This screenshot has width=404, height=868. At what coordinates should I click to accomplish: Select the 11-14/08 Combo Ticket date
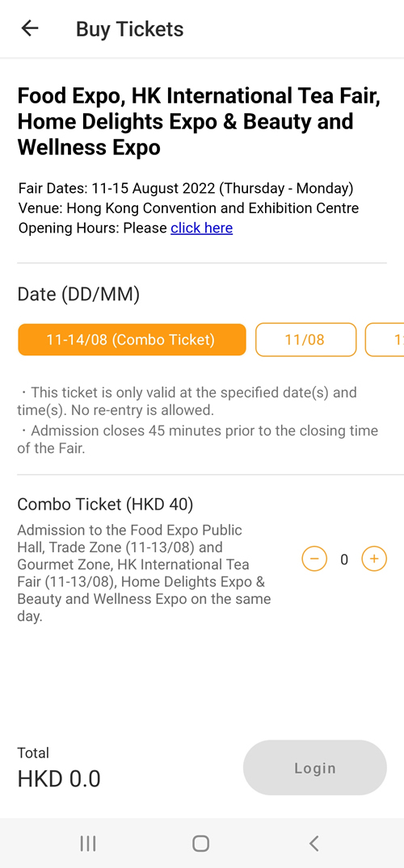pyautogui.click(x=132, y=339)
